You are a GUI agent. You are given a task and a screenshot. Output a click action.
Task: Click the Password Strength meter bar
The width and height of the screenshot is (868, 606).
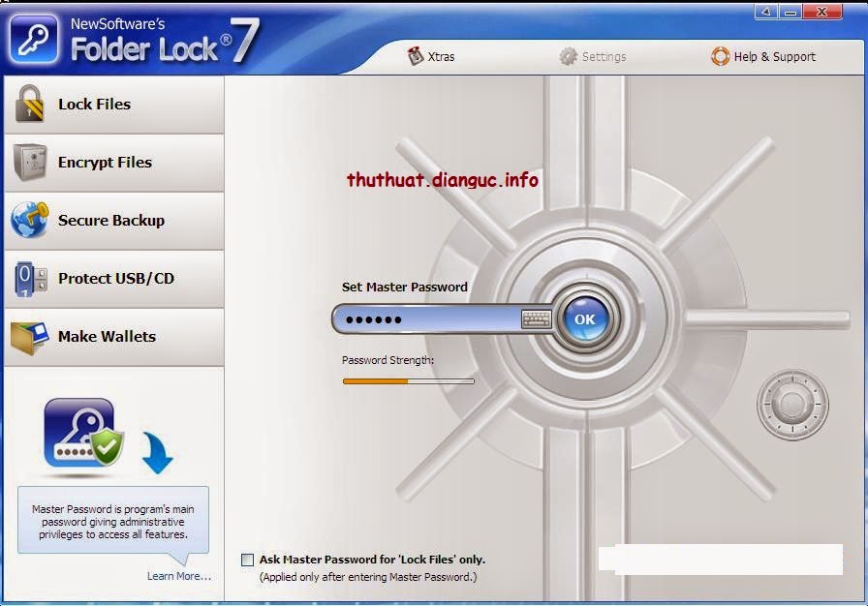click(409, 381)
